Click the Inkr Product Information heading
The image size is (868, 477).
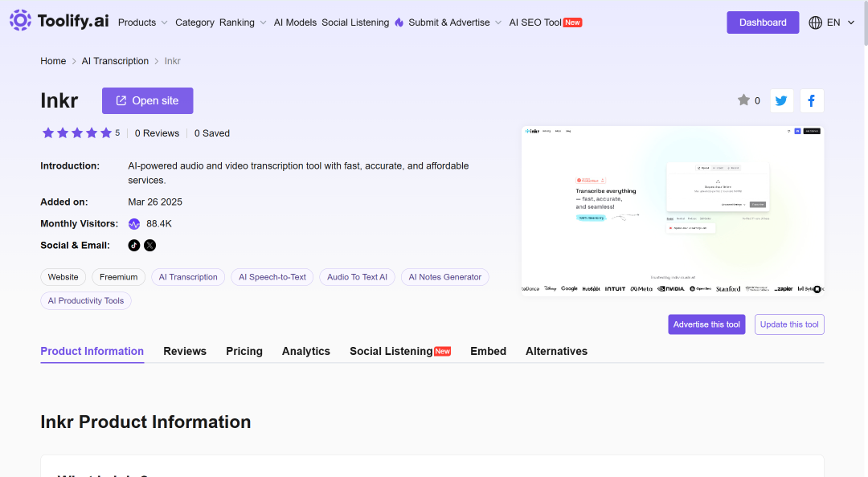click(x=145, y=422)
